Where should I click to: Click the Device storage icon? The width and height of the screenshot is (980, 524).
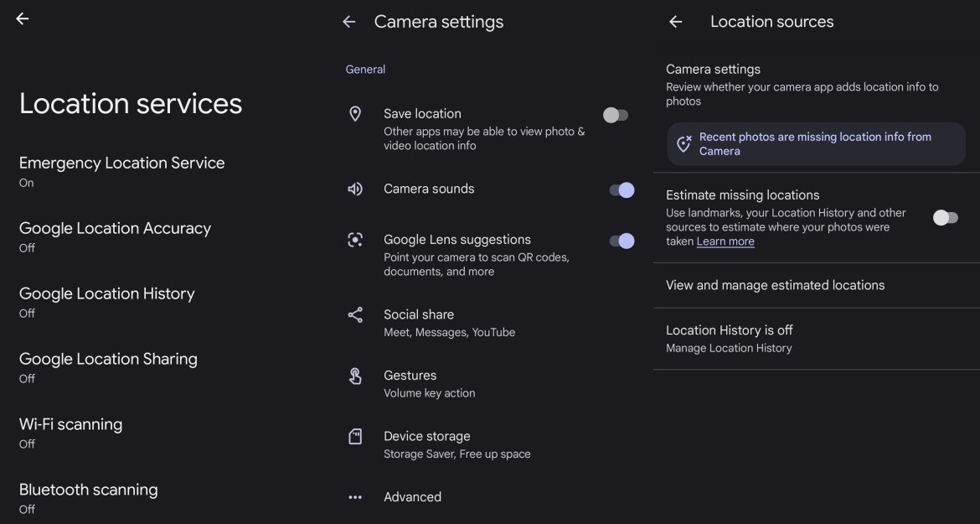[x=354, y=435]
